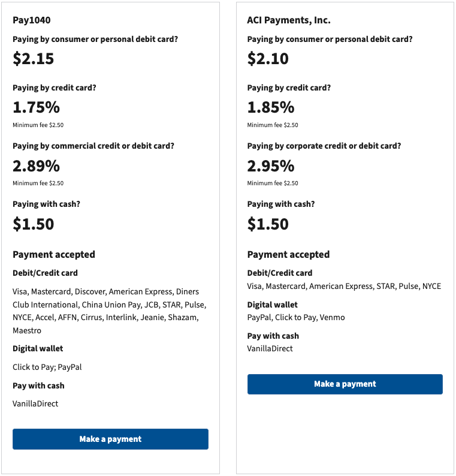Click the 1.75% credit card rate

[37, 107]
